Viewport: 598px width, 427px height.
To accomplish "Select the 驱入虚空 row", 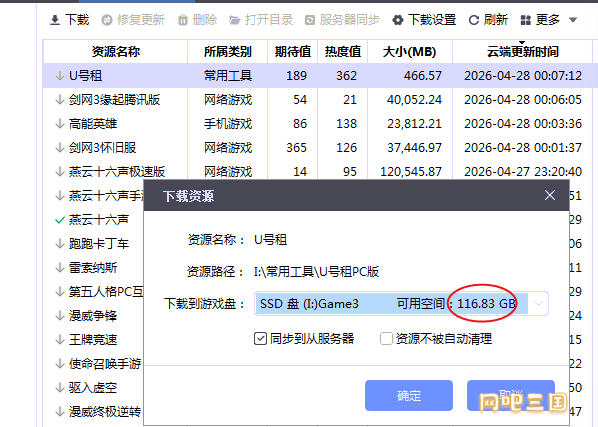I will pyautogui.click(x=93, y=388).
